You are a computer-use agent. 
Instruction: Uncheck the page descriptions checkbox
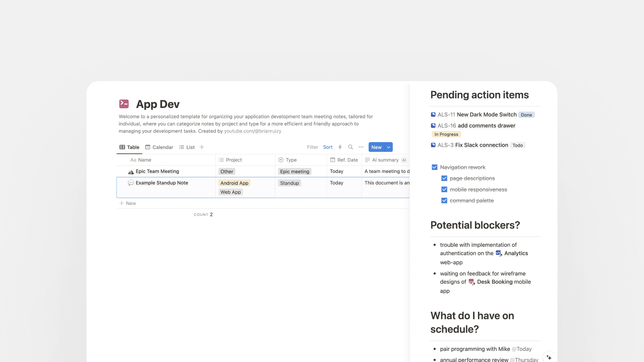pos(444,178)
